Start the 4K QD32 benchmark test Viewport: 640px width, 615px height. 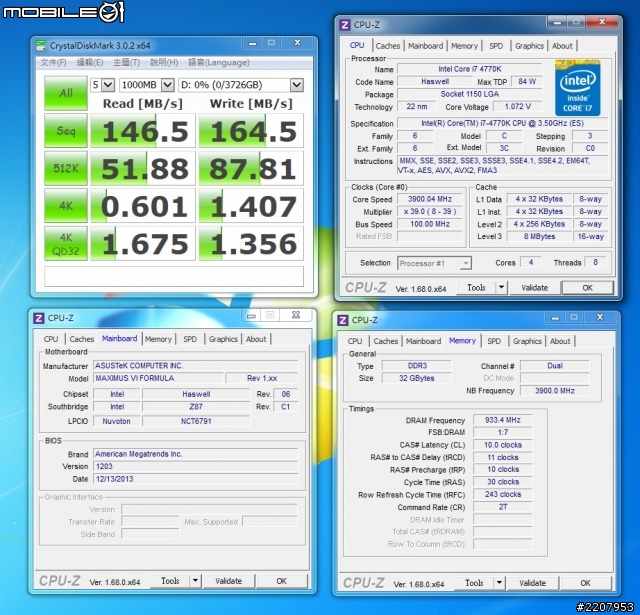tap(66, 244)
